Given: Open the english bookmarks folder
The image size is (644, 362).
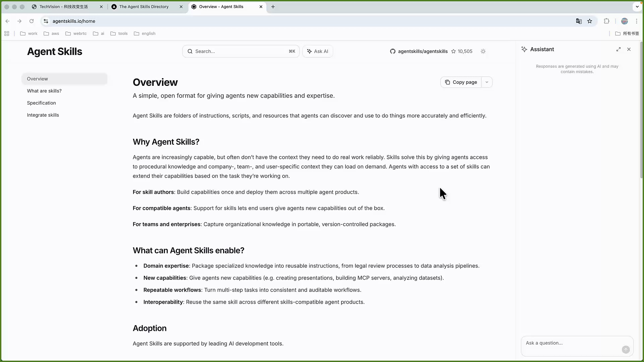Looking at the screenshot, I should pos(145,34).
